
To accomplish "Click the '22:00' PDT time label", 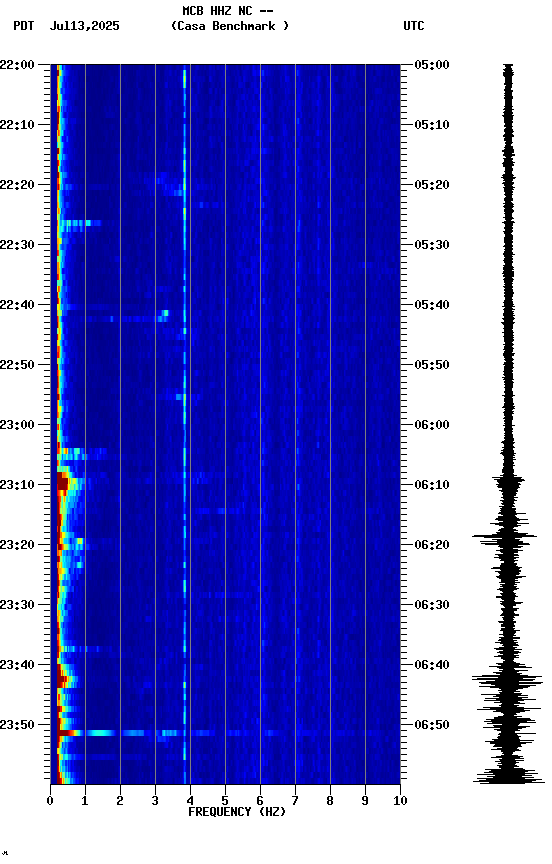I will coord(17,65).
